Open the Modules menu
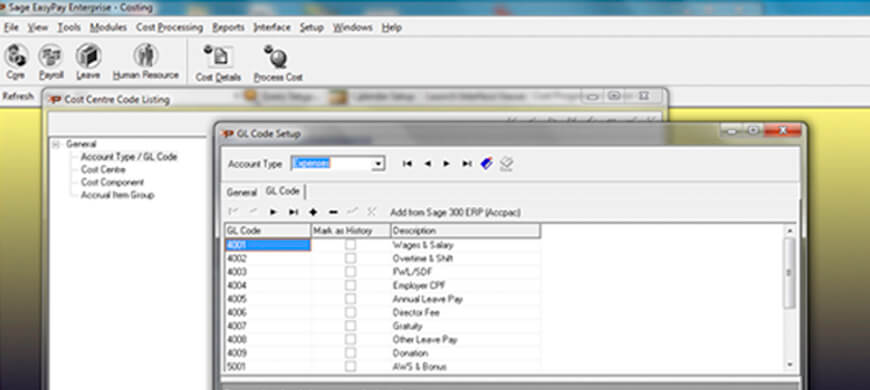This screenshot has width=870, height=390. pyautogui.click(x=108, y=27)
